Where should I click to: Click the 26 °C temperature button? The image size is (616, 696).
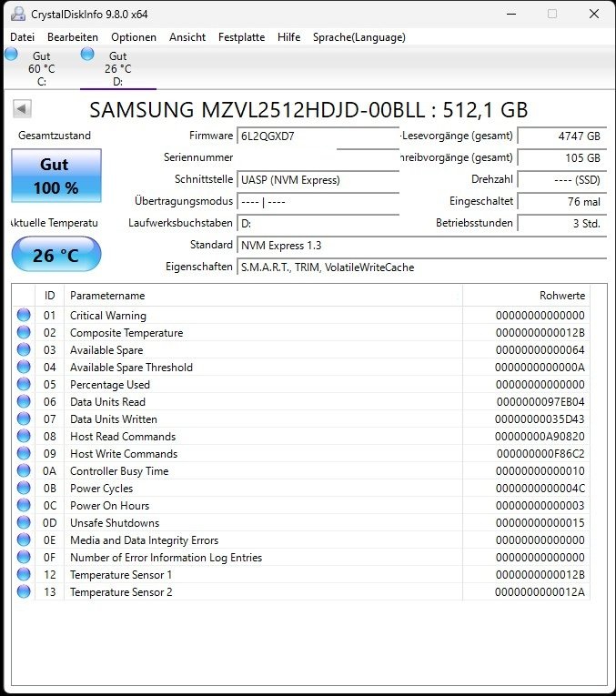tap(56, 255)
